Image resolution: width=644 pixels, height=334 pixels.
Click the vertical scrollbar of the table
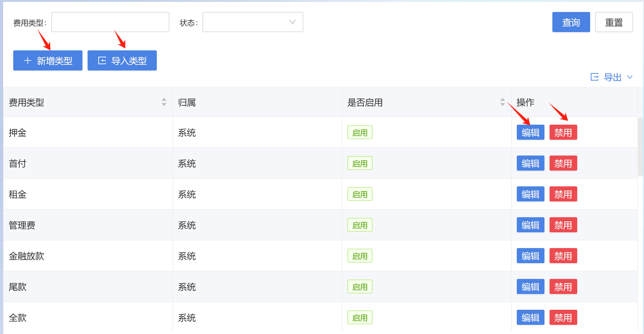tap(640, 147)
